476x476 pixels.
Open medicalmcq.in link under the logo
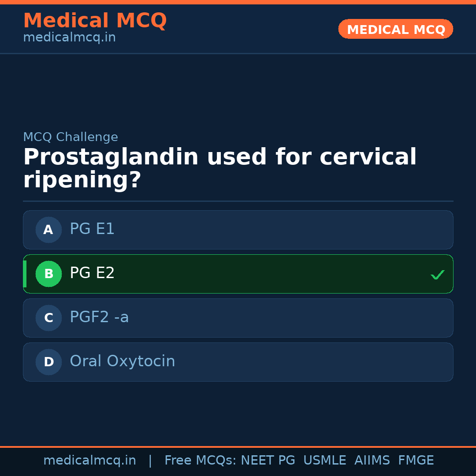click(x=69, y=37)
